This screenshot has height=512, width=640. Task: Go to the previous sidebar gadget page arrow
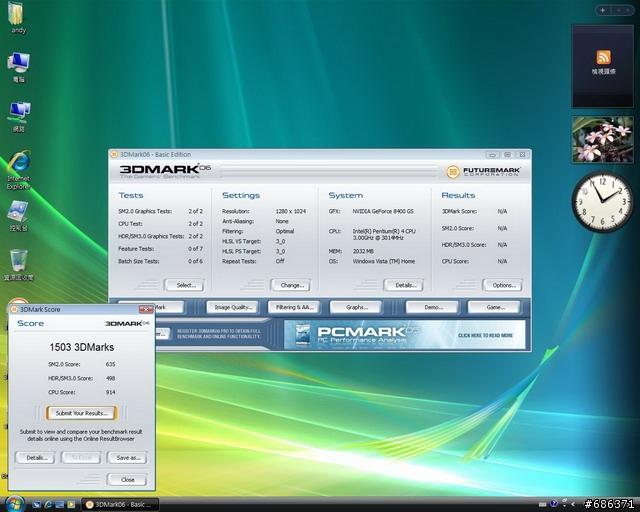[x=618, y=10]
